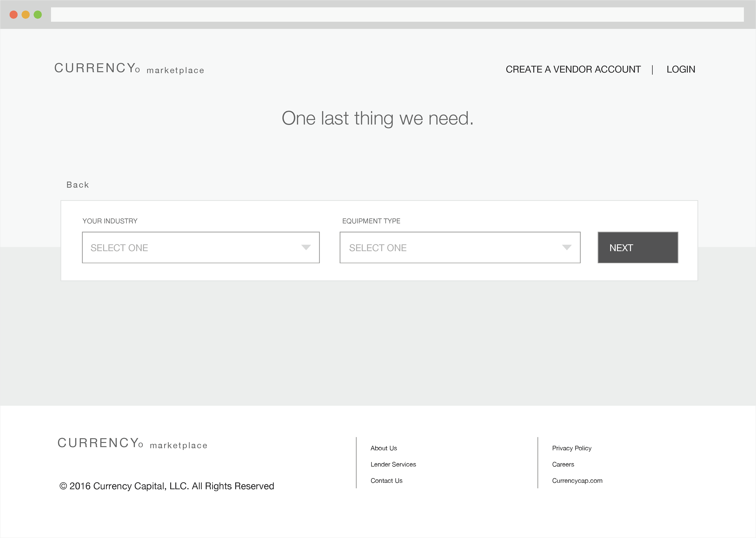This screenshot has width=756, height=538.
Task: Open the YOUR INDUSTRY dropdown
Action: [x=201, y=248]
